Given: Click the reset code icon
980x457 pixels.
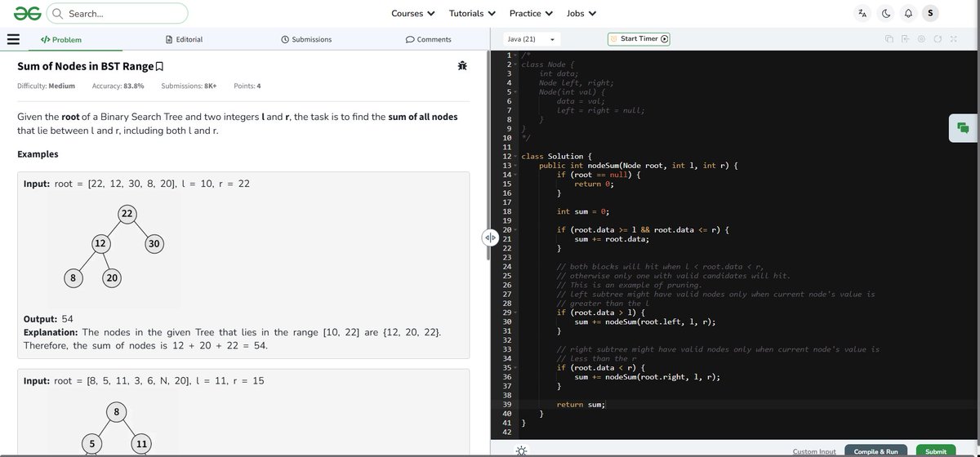Looking at the screenshot, I should pos(938,39).
